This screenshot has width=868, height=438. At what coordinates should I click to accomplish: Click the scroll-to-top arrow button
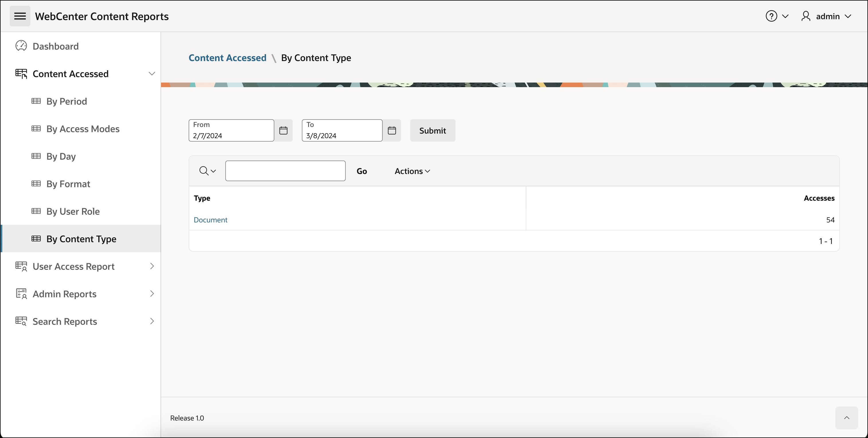pos(847,418)
